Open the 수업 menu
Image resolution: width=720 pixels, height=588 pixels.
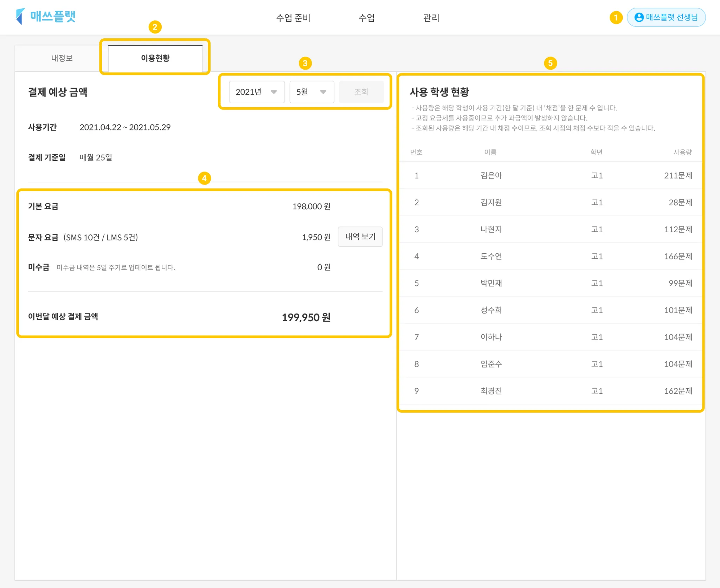(x=366, y=18)
